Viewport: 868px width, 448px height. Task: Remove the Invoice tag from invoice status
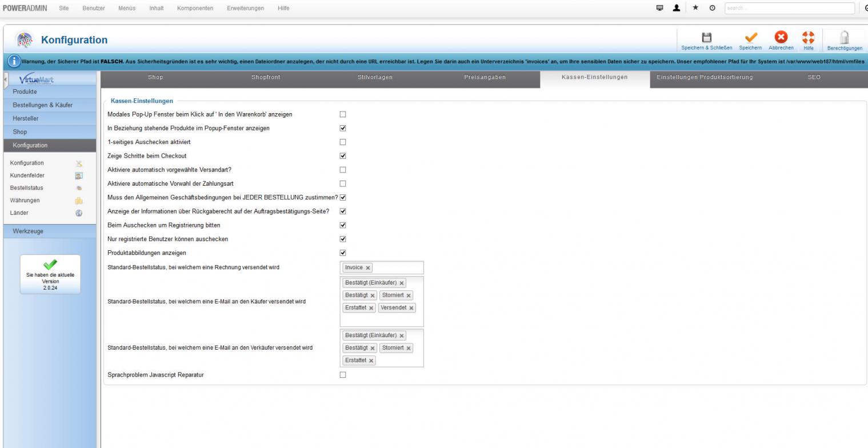[x=368, y=268]
